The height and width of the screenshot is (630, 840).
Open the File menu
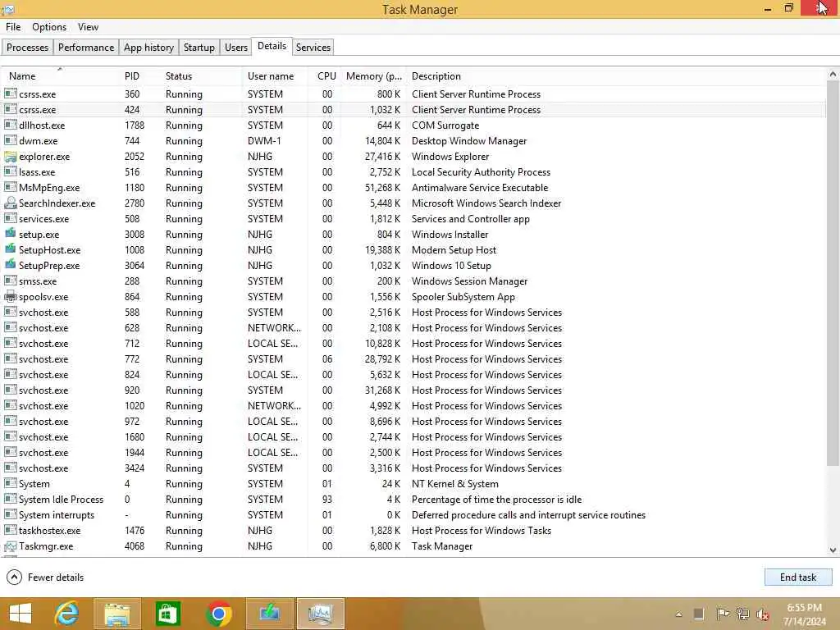coord(13,27)
